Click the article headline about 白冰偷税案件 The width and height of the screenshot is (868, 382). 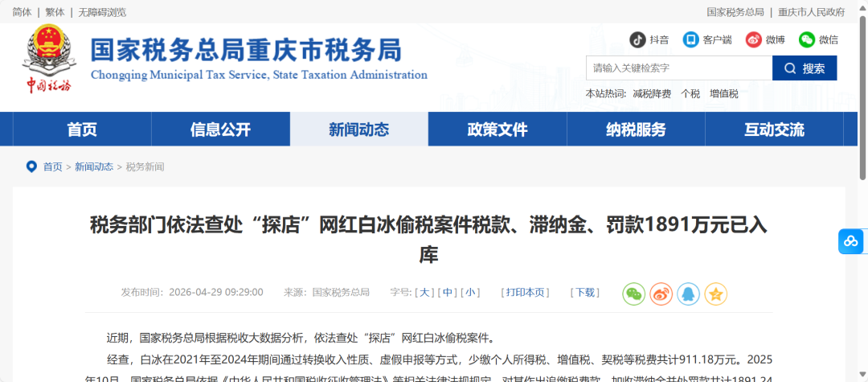point(428,240)
